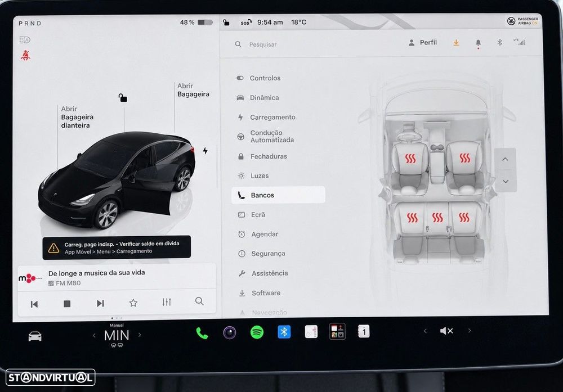The width and height of the screenshot is (563, 392).
Task: Toggle rear right seat heater
Action: pos(464,217)
